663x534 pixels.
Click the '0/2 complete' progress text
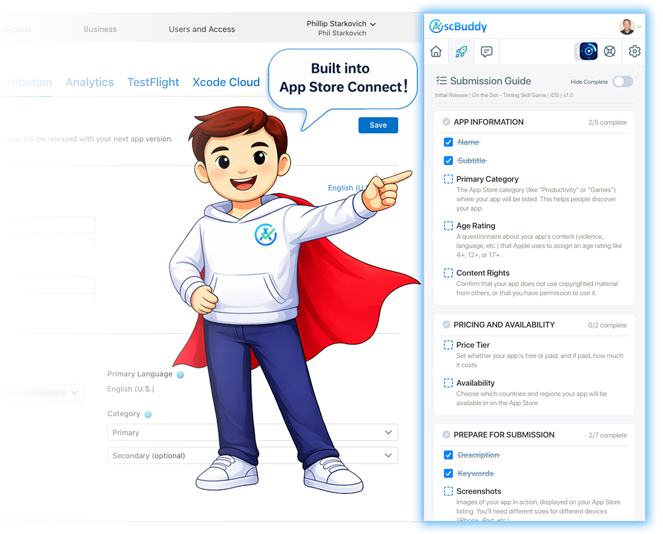[607, 326]
